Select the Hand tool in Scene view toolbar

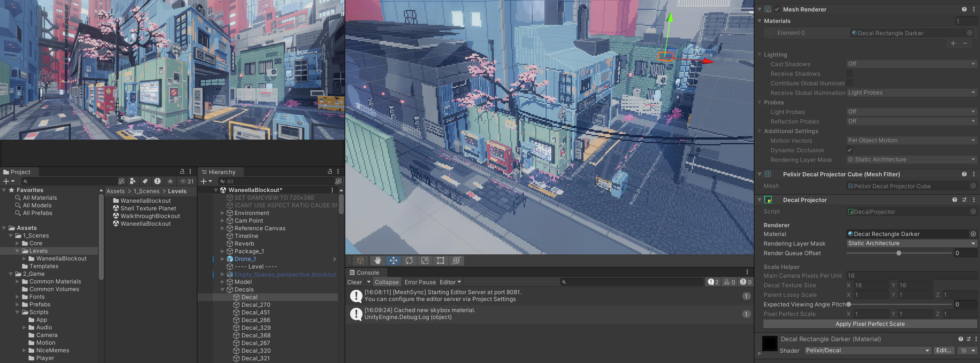coord(377,260)
